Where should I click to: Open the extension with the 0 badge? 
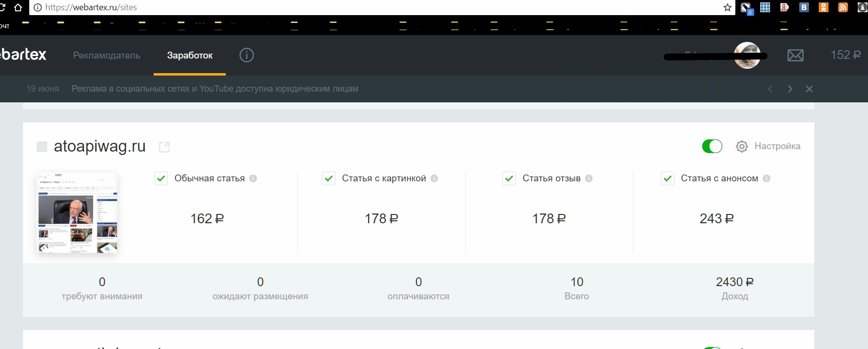point(747,8)
